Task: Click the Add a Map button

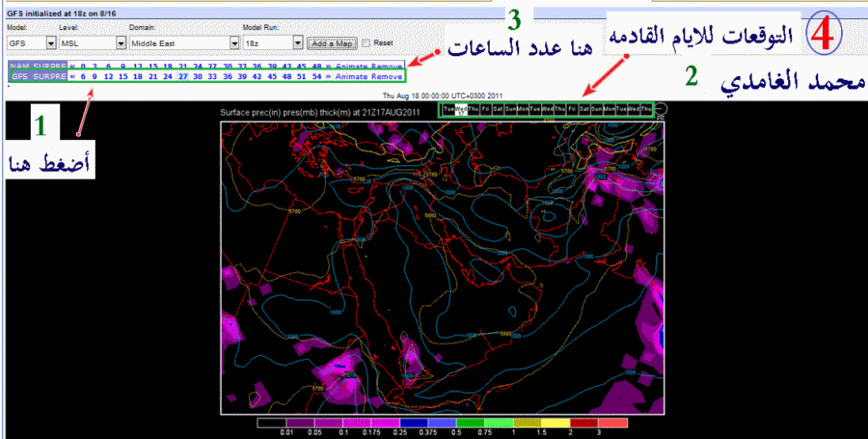Action: coord(332,42)
